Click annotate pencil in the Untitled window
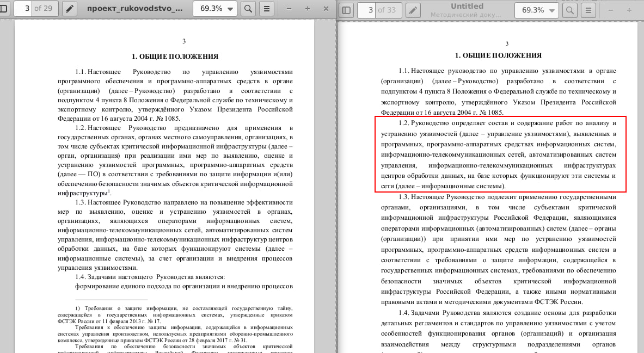The height and width of the screenshot is (353, 644). [414, 10]
